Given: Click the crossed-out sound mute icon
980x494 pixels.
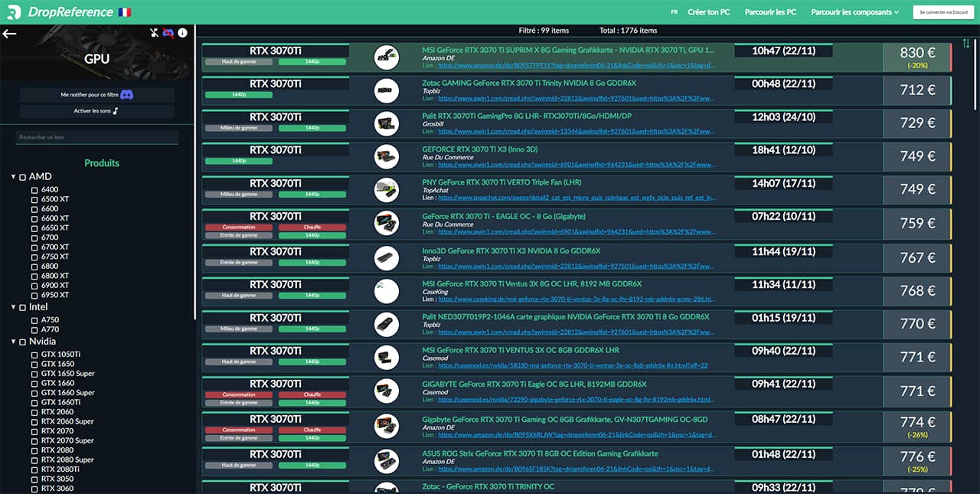Looking at the screenshot, I should click(x=155, y=33).
